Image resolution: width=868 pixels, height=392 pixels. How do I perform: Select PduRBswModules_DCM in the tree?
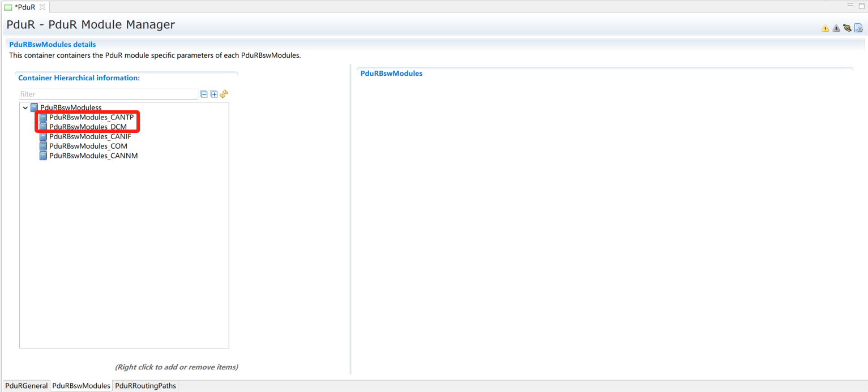point(88,127)
